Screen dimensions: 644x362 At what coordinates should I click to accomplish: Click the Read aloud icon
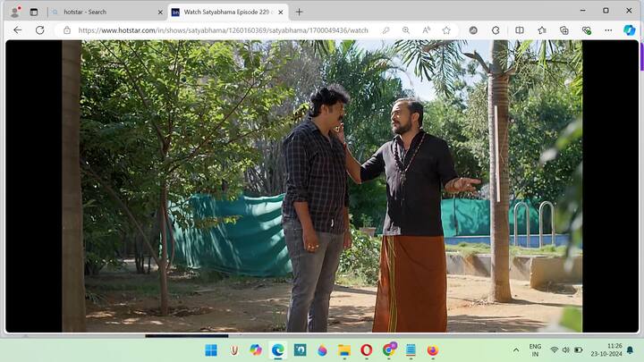click(x=427, y=29)
